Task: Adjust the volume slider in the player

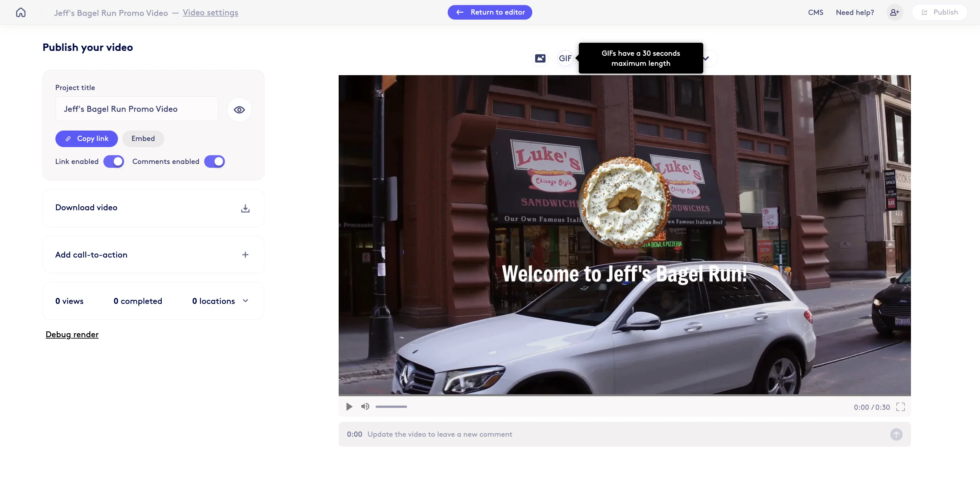Action: pyautogui.click(x=391, y=407)
